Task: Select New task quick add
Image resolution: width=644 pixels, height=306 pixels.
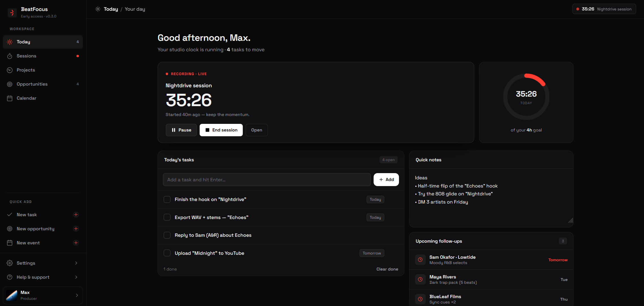Action: click(x=43, y=215)
